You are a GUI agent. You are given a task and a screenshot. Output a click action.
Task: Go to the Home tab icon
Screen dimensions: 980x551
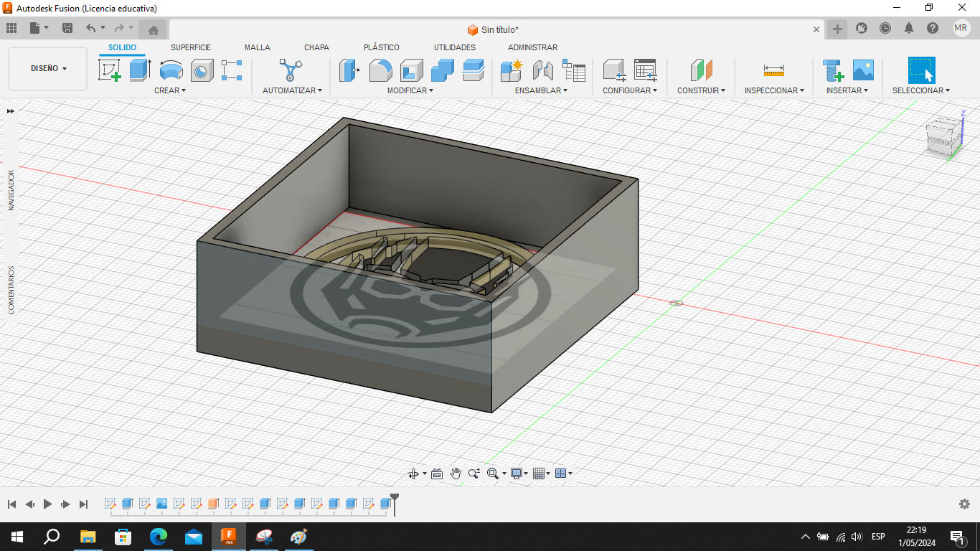pos(153,29)
